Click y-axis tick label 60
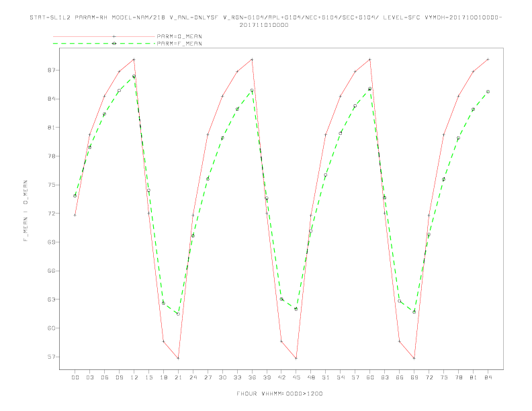 (51, 328)
